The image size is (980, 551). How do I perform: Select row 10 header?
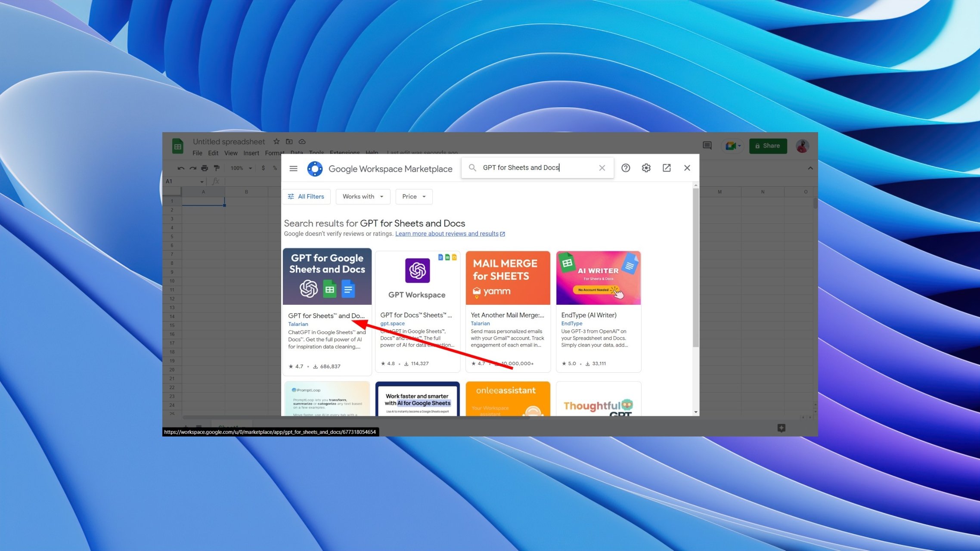click(x=172, y=281)
